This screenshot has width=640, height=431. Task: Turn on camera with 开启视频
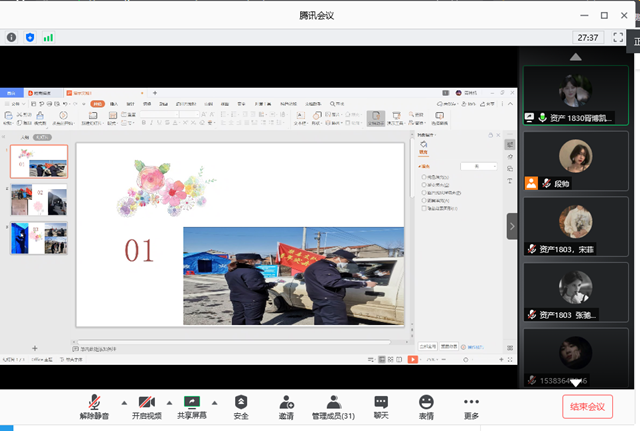(x=146, y=406)
